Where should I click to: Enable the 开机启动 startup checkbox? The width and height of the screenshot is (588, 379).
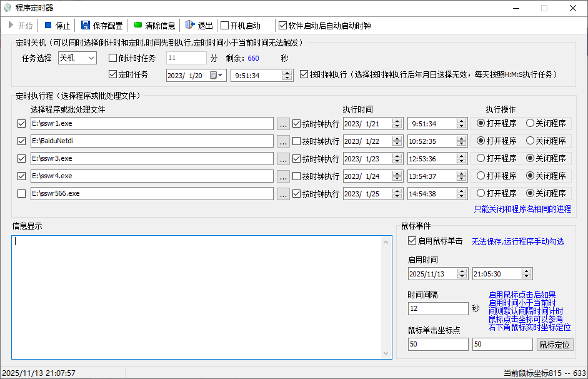(223, 26)
